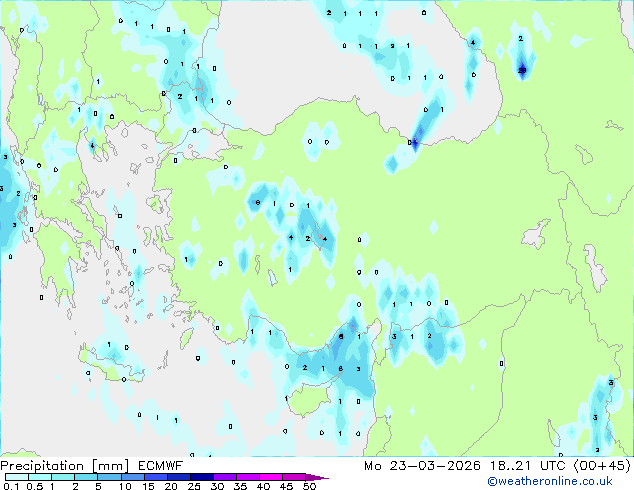Click the '50' legend scale label
The height and width of the screenshot is (490, 634).
coord(310,486)
